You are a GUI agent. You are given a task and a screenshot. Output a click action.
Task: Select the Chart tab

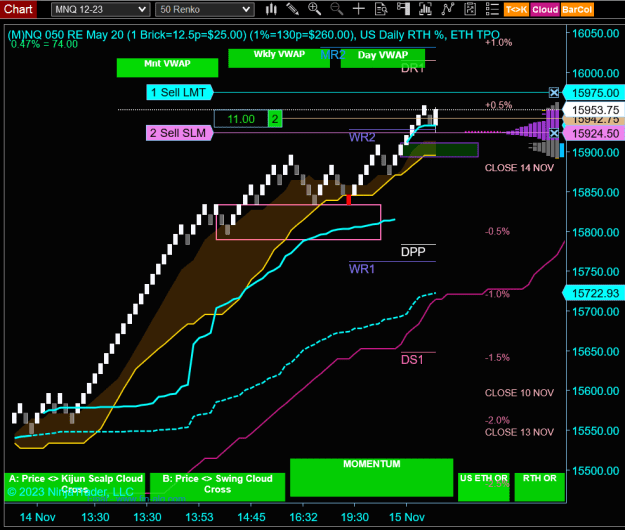click(x=18, y=9)
